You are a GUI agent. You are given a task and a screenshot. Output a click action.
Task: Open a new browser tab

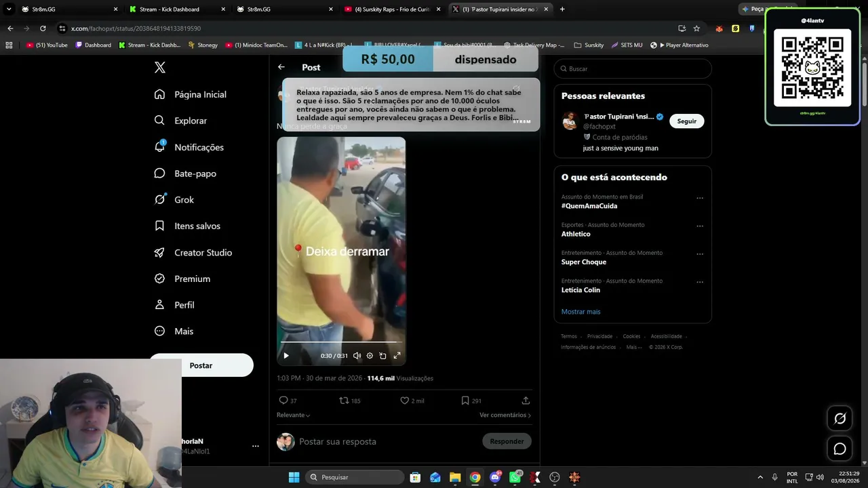tap(562, 9)
